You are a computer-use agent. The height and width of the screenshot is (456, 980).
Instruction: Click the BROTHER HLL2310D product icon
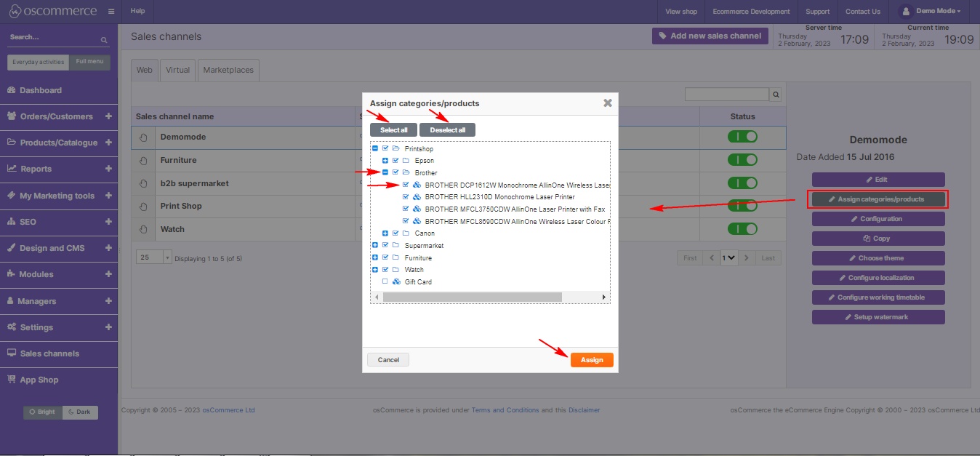click(417, 197)
